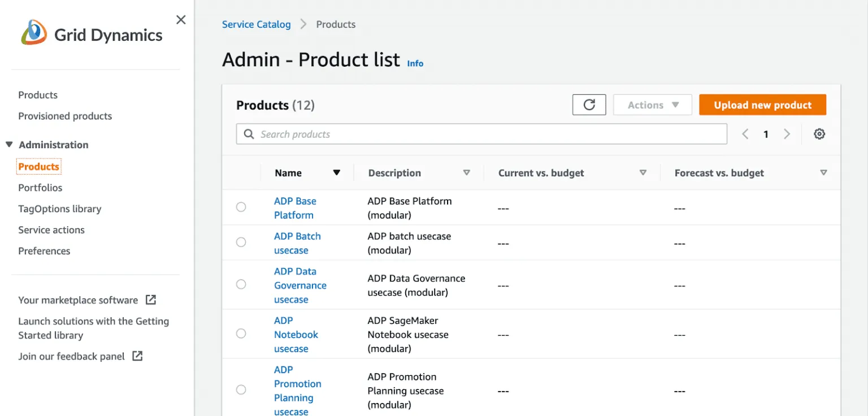
Task: Open the Actions dropdown menu
Action: tap(652, 105)
